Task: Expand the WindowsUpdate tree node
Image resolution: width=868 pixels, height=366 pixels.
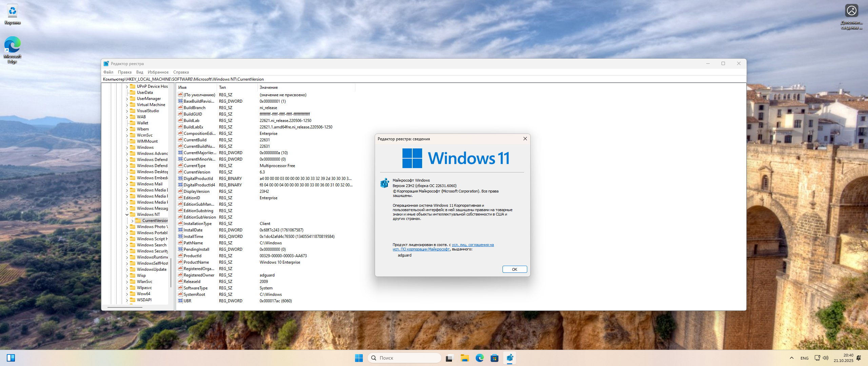Action: [x=127, y=269]
